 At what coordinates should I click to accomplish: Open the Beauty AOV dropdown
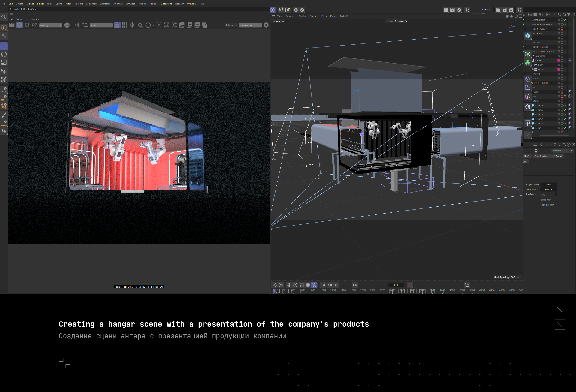coord(51,25)
